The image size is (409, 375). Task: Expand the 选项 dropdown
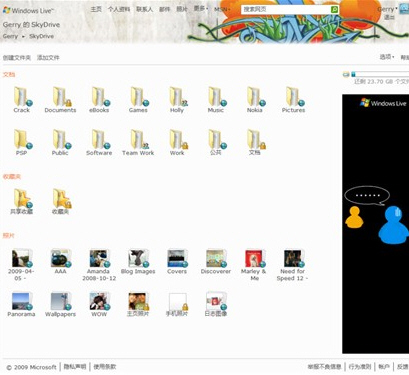[387, 57]
